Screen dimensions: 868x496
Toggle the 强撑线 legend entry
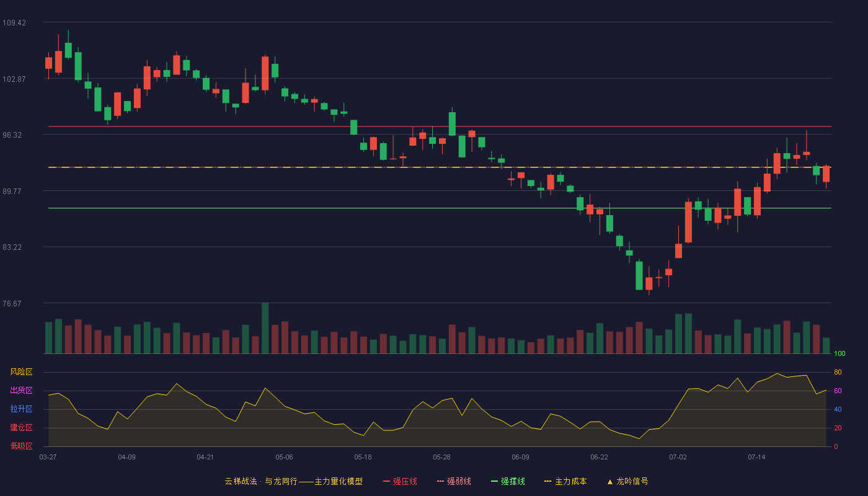coord(508,481)
